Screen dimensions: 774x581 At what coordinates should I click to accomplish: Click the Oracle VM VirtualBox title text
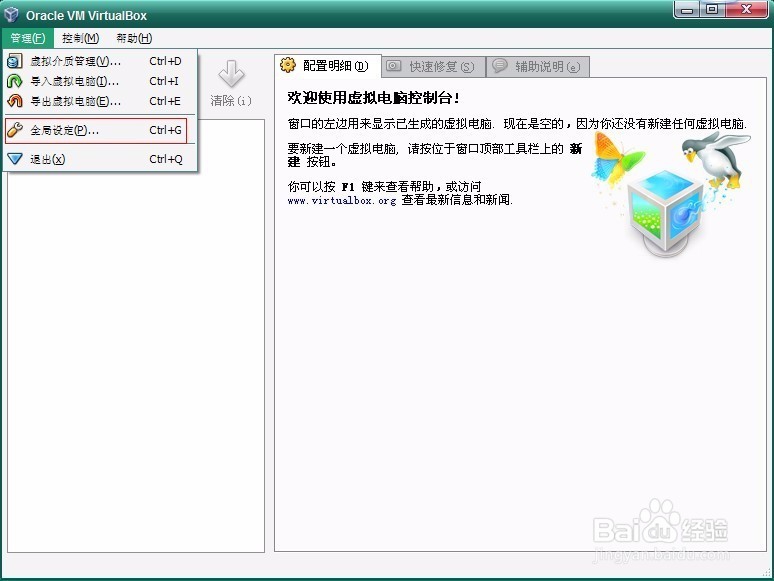[x=86, y=16]
